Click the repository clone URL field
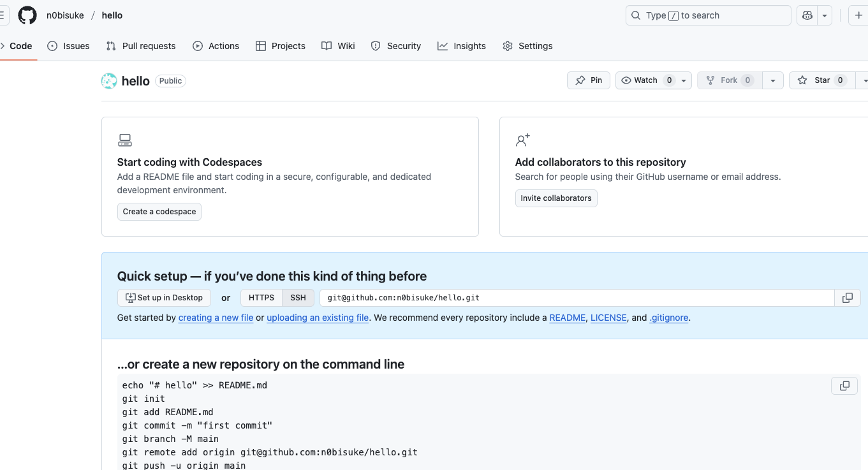868x470 pixels. point(577,298)
